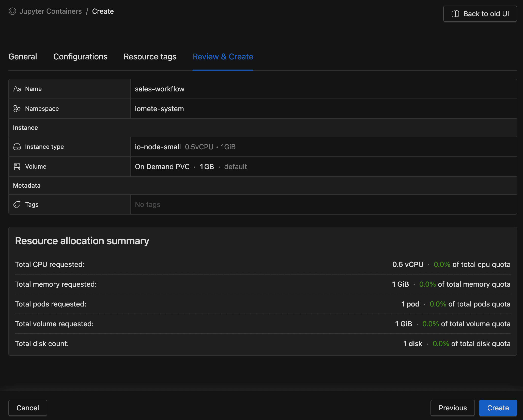
Task: Navigate to Jupyter Containers breadcrumb link
Action: [51, 11]
